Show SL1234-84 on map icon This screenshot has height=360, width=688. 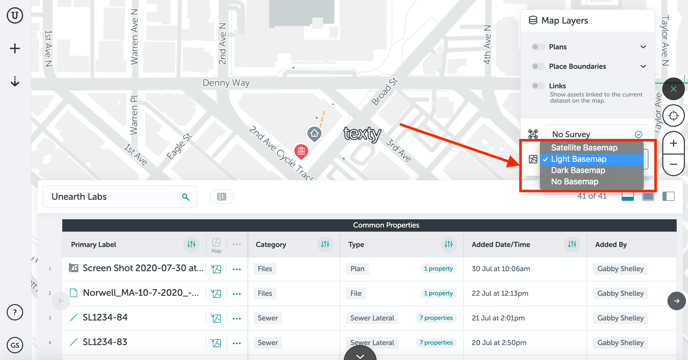pyautogui.click(x=216, y=318)
